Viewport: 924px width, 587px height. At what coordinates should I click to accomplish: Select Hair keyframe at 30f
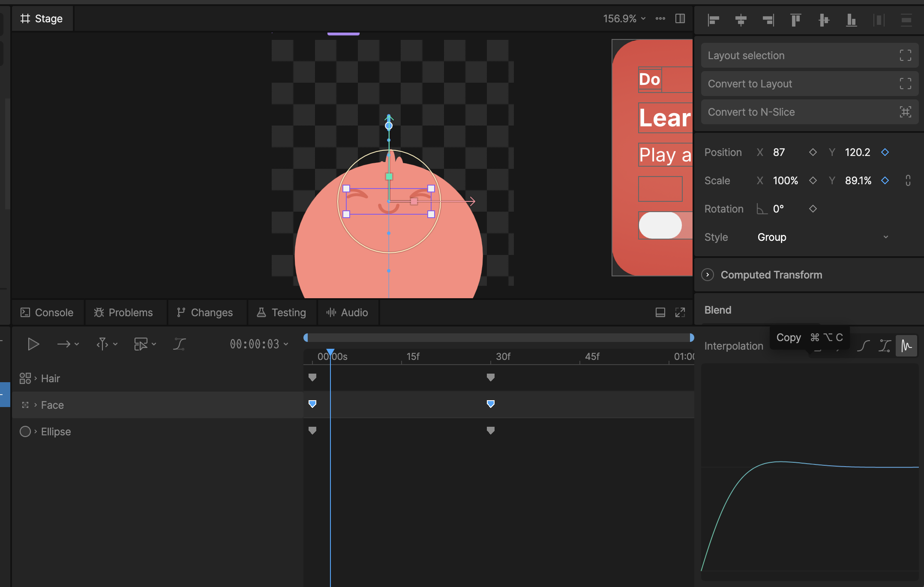(x=491, y=377)
